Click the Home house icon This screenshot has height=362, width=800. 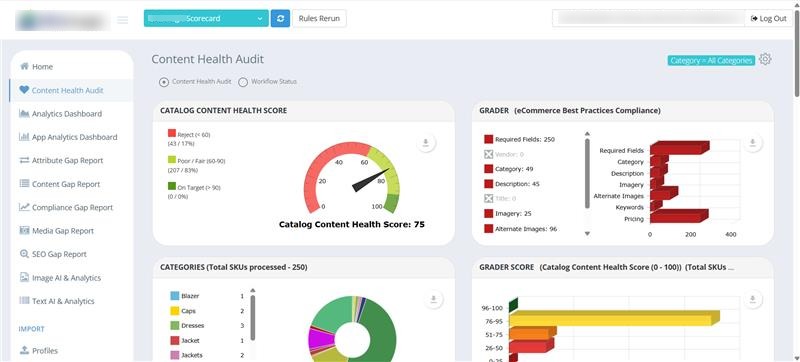tap(24, 66)
